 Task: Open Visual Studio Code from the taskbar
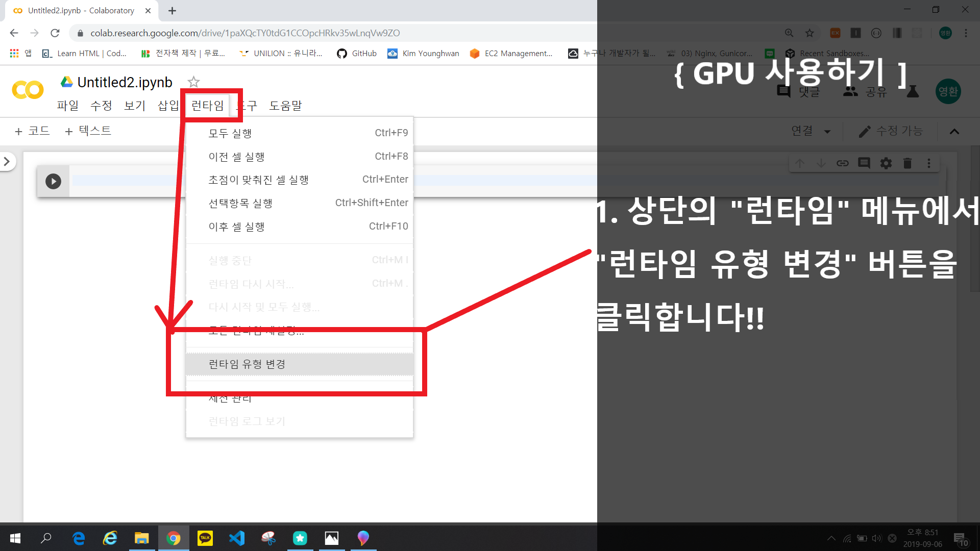(237, 538)
